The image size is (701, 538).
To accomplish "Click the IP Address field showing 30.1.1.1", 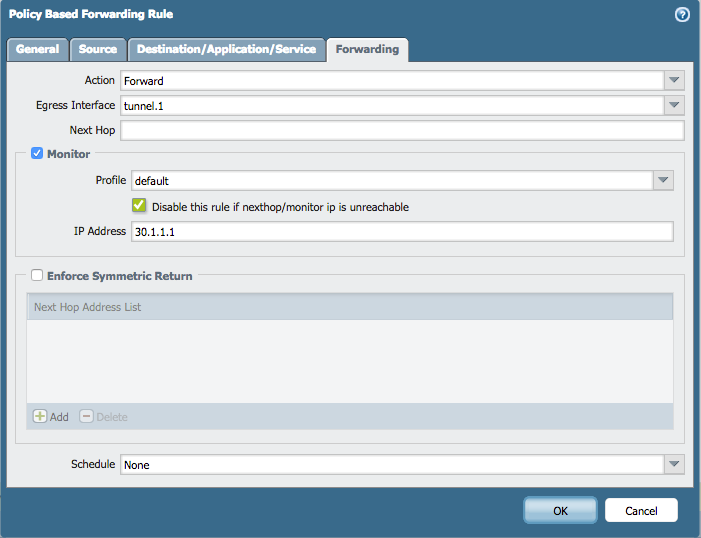I will (402, 232).
